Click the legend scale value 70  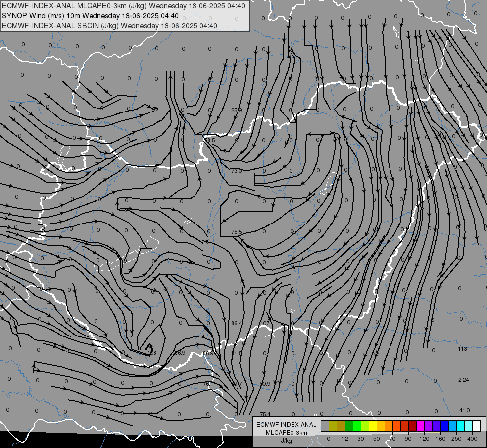(x=392, y=439)
